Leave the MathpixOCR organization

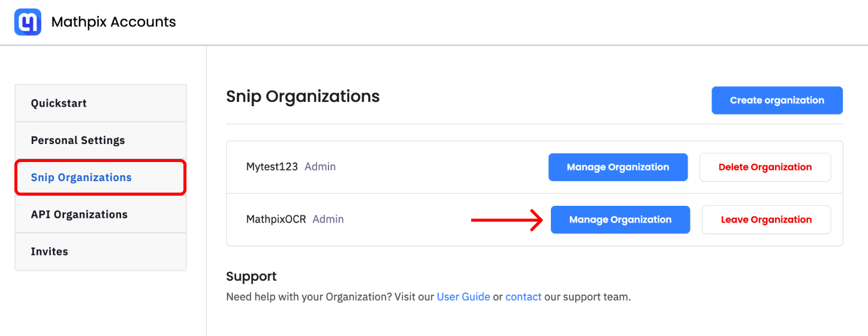pos(766,220)
